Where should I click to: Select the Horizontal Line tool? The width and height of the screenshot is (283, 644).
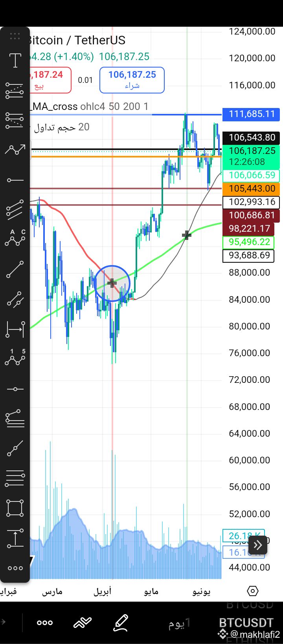coord(15,389)
